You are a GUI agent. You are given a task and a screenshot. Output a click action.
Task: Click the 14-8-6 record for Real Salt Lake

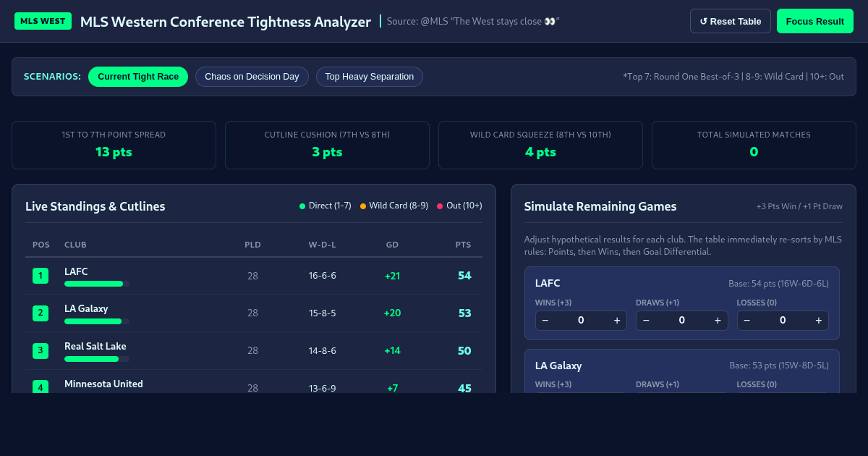323,351
